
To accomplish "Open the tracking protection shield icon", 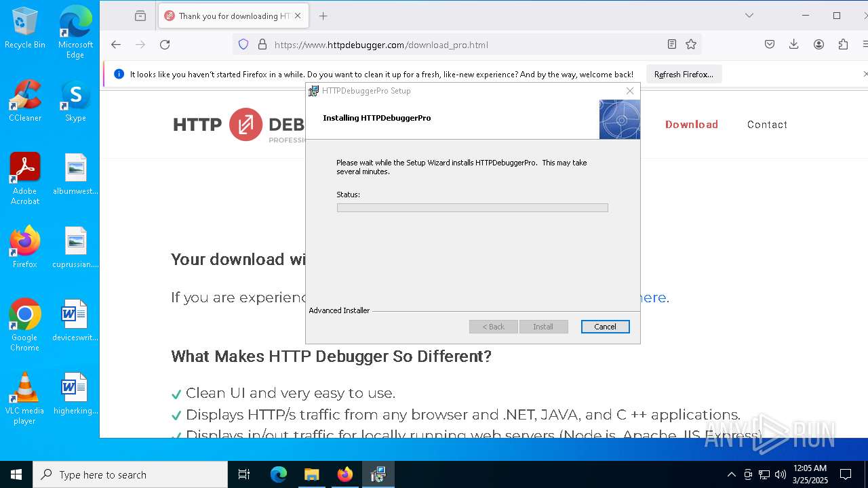I will [x=243, y=45].
